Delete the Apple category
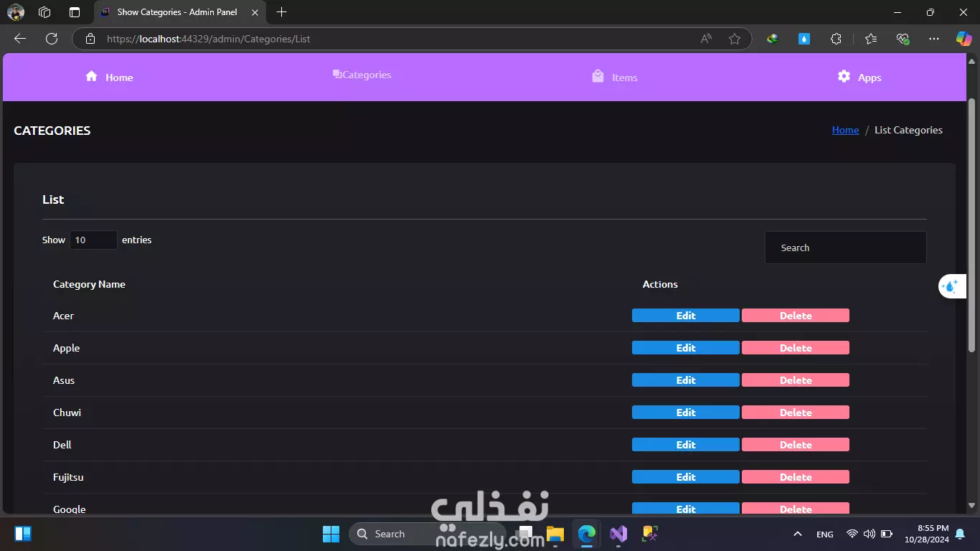This screenshot has width=980, height=551. tap(796, 348)
